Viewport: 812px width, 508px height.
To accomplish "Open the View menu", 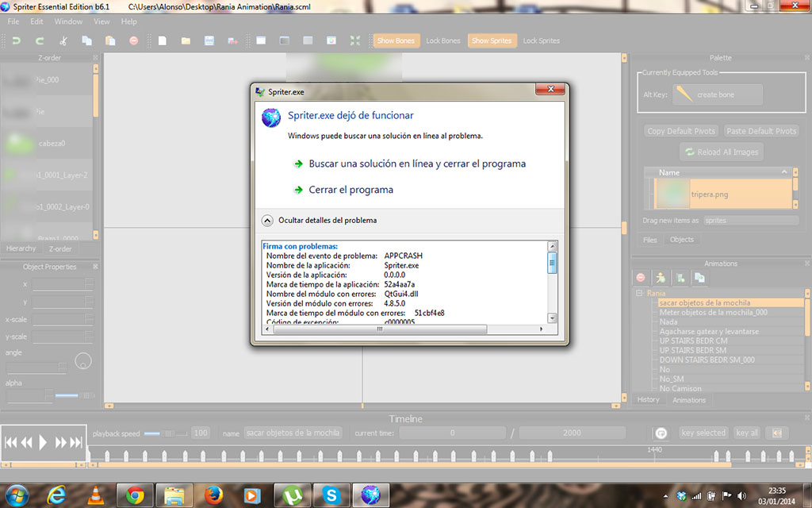I will click(101, 21).
